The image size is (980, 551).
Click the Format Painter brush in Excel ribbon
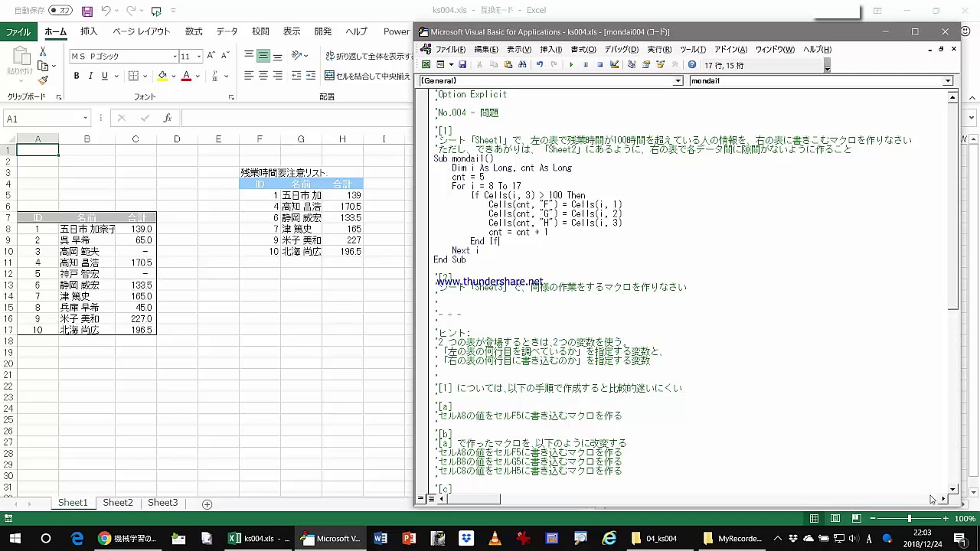43,80
